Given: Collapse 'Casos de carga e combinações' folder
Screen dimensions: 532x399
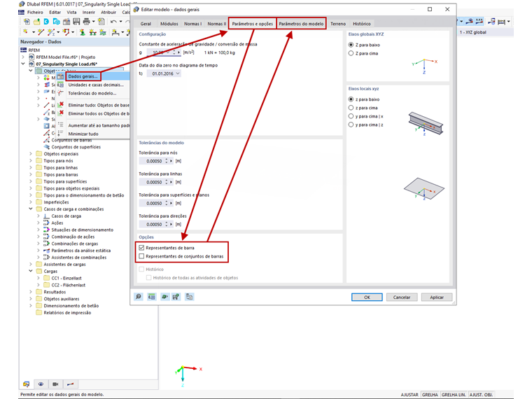Looking at the screenshot, I should 31,209.
